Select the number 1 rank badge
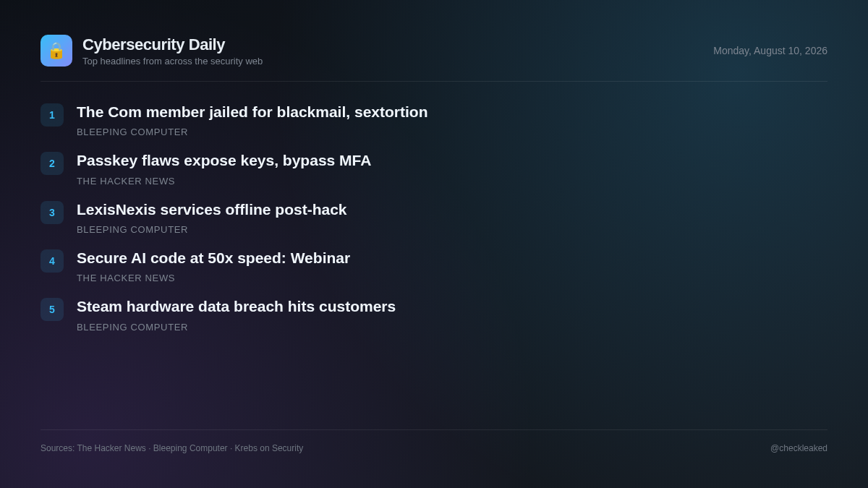Viewport: 868px width, 488px height. coord(52,115)
